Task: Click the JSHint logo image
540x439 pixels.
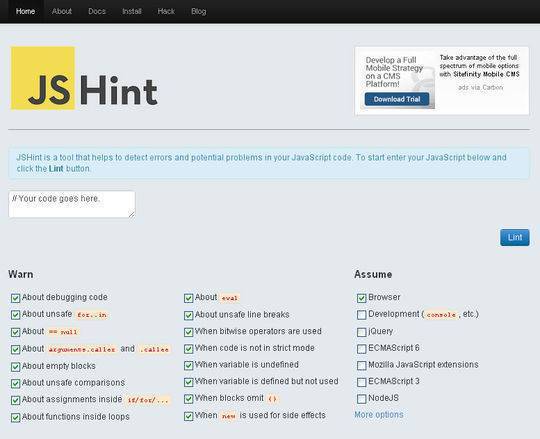Action: [x=84, y=78]
